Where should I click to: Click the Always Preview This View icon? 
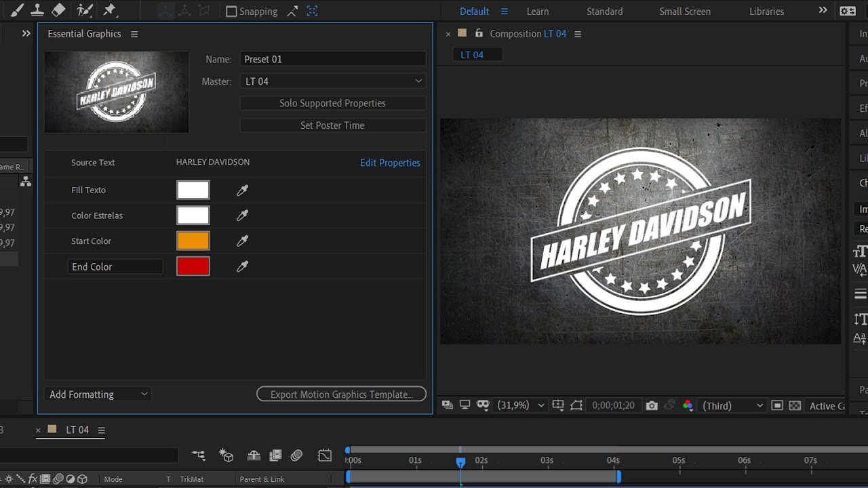coord(448,405)
